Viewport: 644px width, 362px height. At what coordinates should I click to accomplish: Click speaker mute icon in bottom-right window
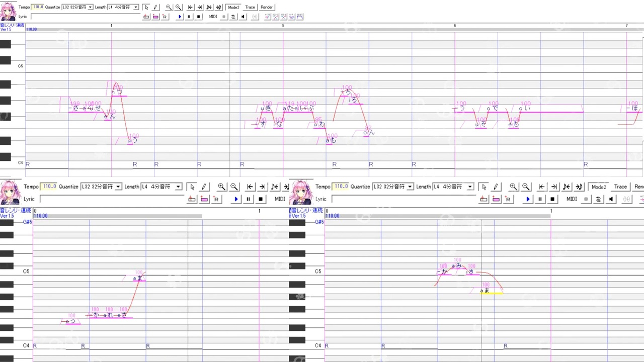611,199
